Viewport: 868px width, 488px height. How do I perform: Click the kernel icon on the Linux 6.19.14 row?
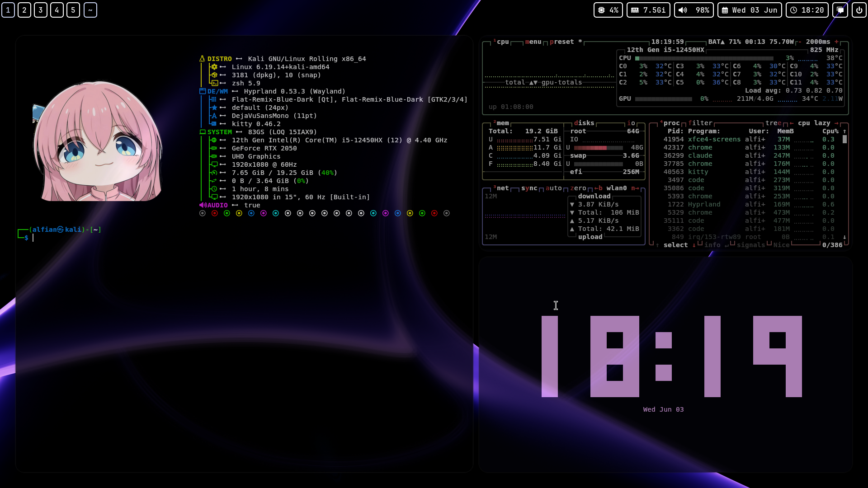[214, 67]
